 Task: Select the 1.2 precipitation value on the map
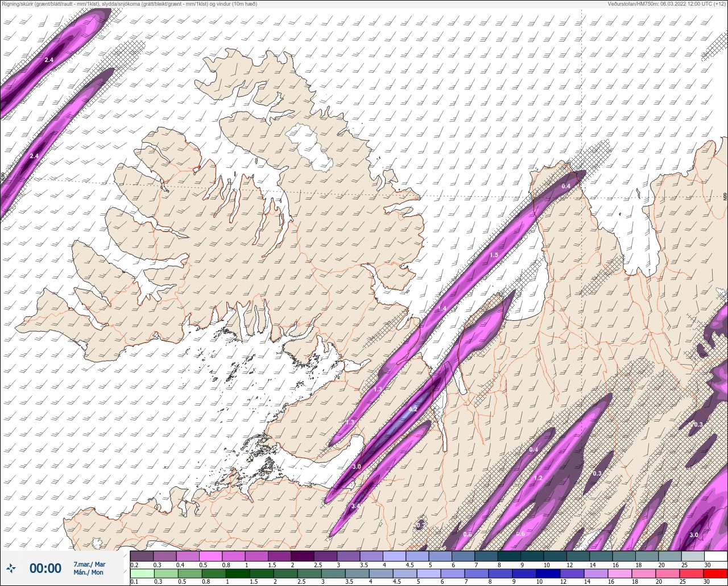coord(538,478)
